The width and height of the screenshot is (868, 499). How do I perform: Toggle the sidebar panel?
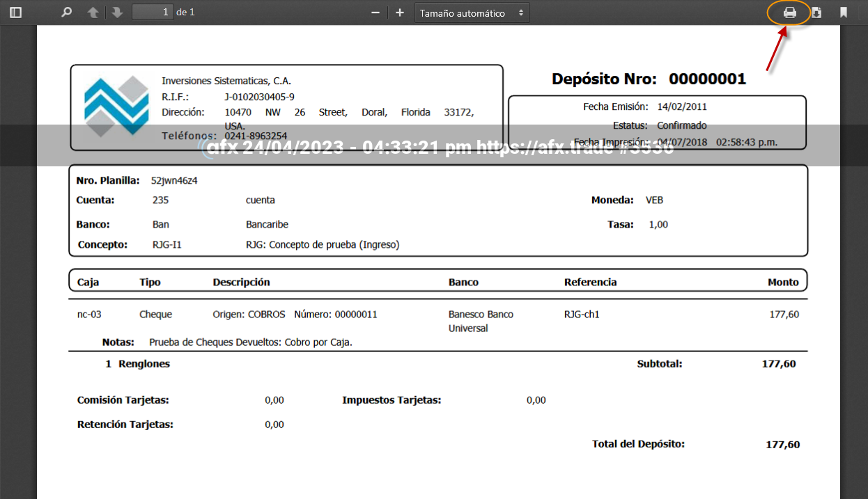(x=15, y=13)
